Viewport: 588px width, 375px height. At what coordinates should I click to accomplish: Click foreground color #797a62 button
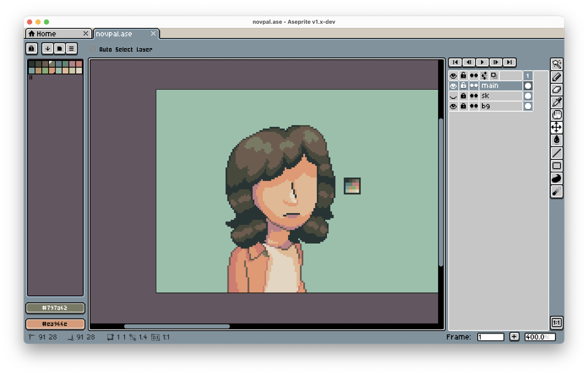click(56, 308)
